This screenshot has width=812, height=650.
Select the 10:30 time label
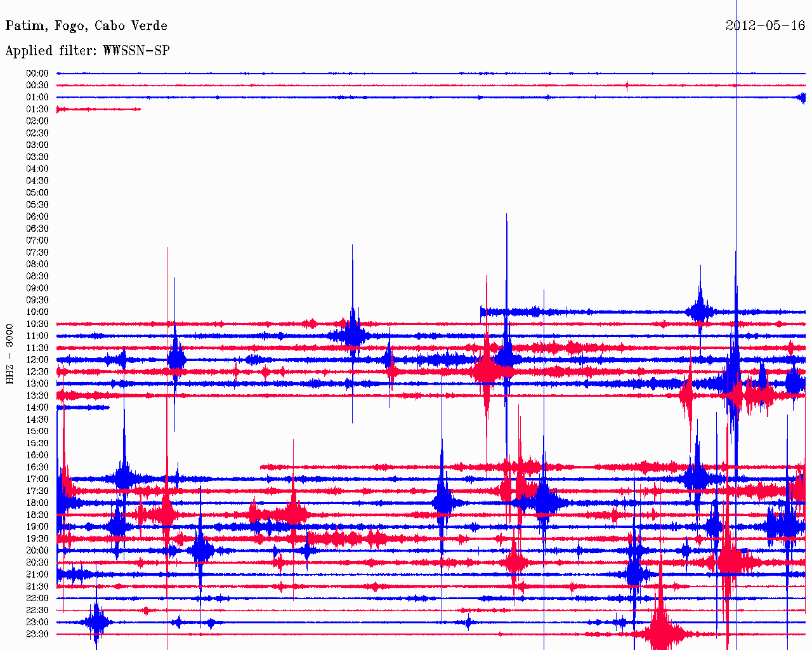click(37, 324)
